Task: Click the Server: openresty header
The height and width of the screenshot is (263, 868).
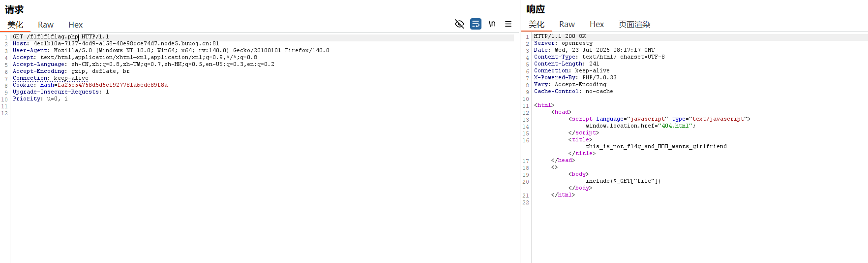Action: coord(563,43)
